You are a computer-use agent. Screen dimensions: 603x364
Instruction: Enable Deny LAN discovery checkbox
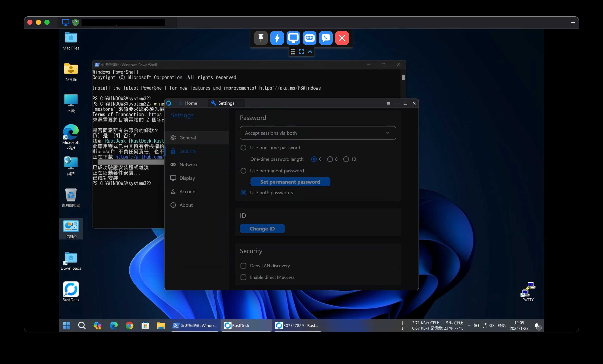click(x=243, y=266)
